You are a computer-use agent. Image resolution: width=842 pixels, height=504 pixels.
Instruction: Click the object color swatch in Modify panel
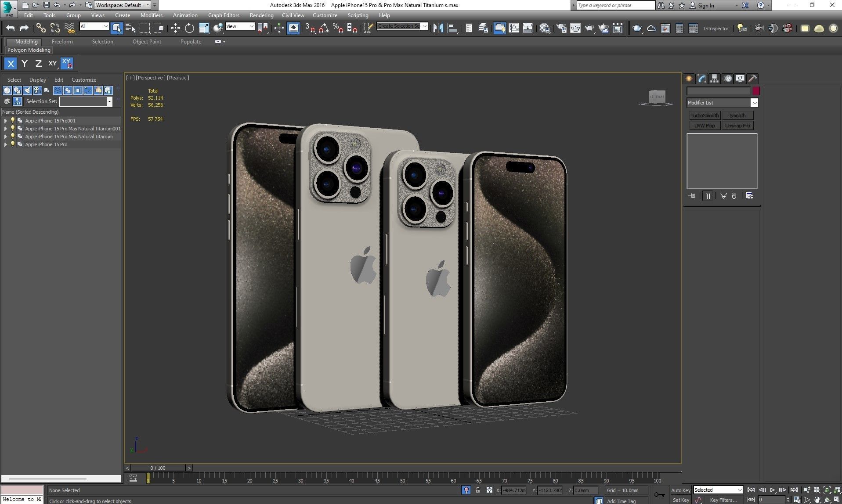click(756, 91)
